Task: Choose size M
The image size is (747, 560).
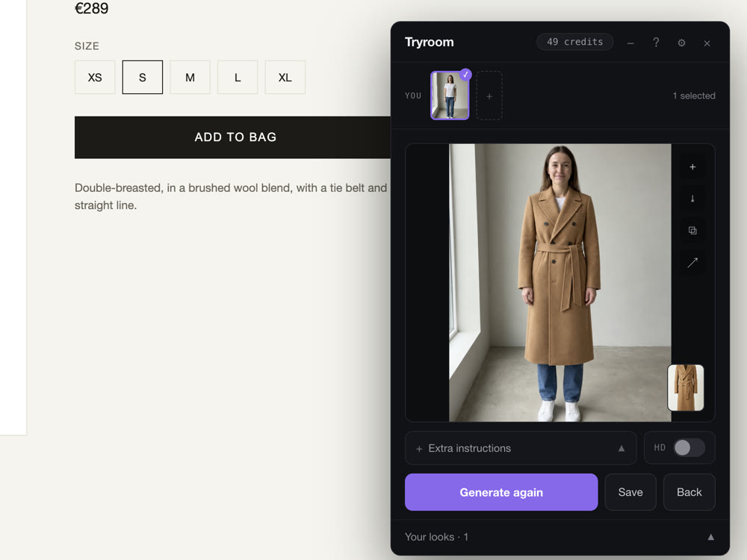Action: [190, 77]
